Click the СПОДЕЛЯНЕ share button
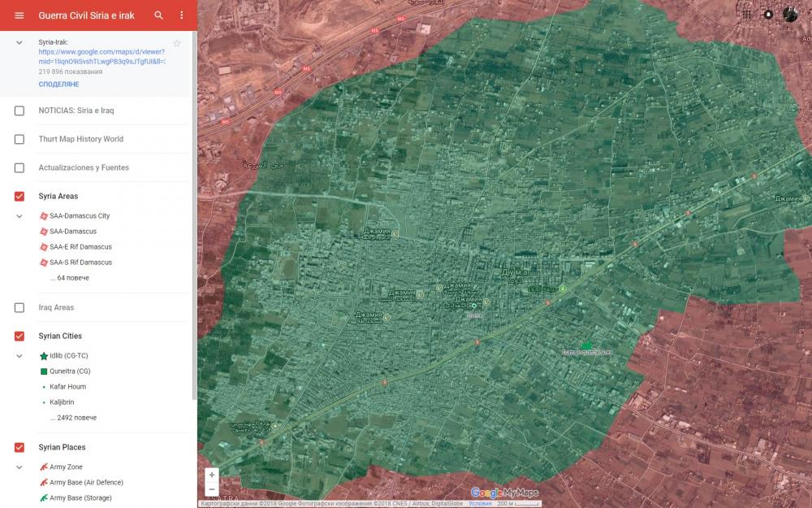Screen dimensions: 812x508 coord(58,85)
